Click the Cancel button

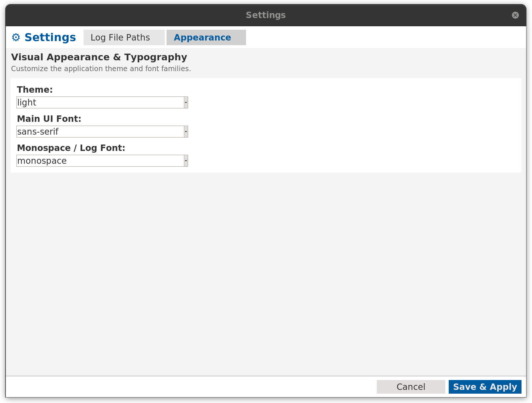(411, 387)
